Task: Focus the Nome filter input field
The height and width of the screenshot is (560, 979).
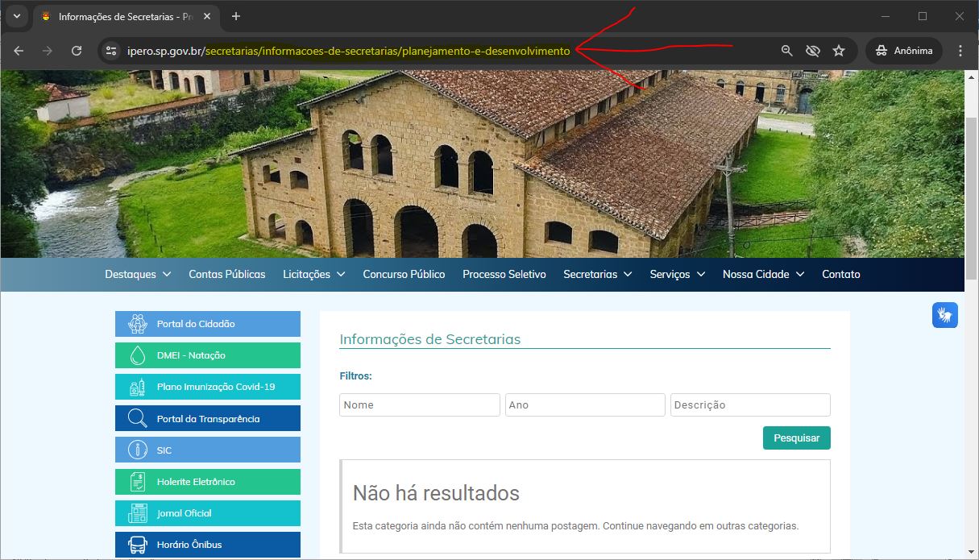Action: click(x=420, y=404)
